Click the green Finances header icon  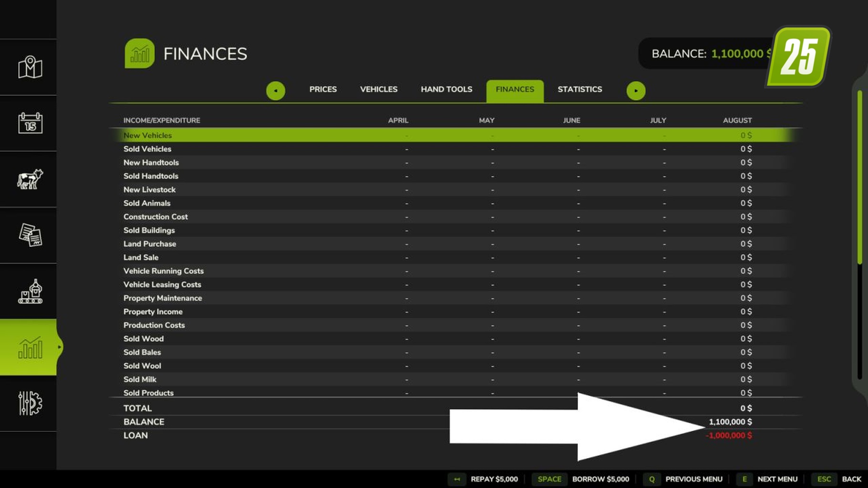click(139, 53)
